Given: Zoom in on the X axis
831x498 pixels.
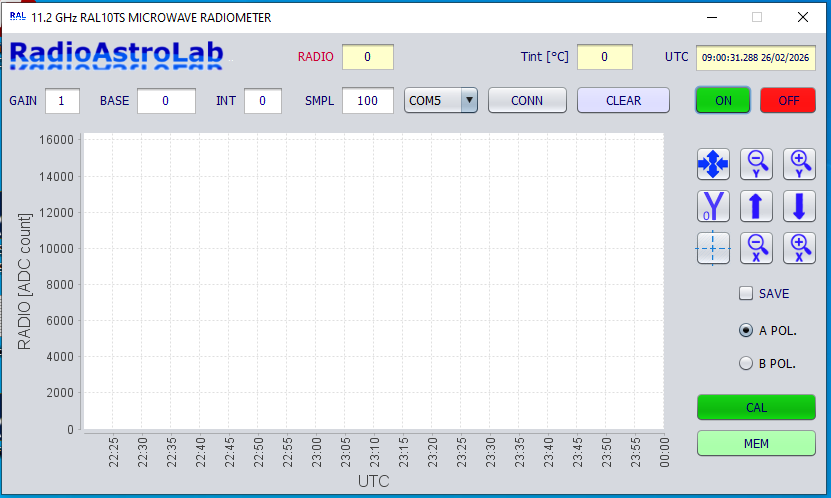Looking at the screenshot, I should [x=799, y=247].
